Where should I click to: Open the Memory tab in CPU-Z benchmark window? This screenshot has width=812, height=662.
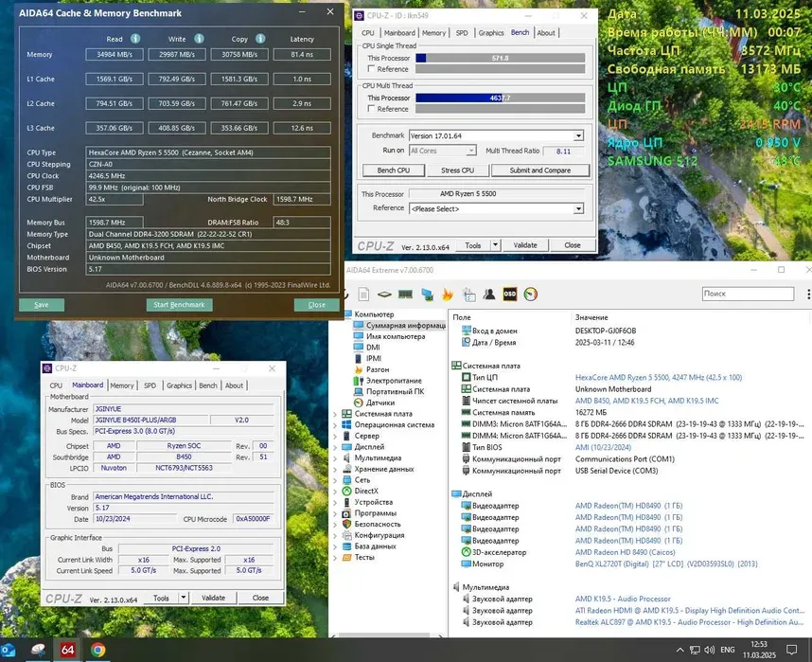pos(433,32)
